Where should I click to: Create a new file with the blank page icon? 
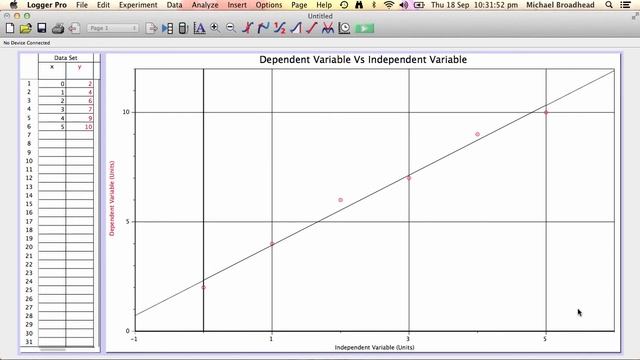tap(10, 28)
